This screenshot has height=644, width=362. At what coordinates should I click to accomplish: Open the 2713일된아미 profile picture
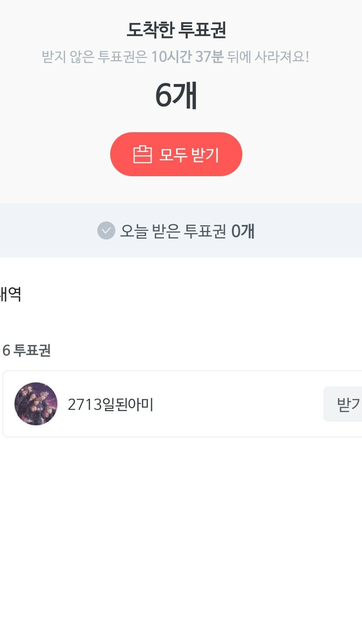(36, 404)
